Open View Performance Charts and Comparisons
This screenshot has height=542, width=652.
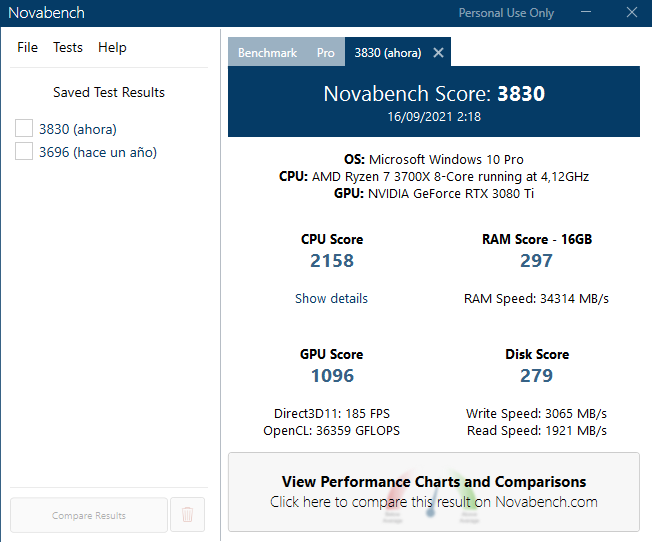click(x=434, y=492)
